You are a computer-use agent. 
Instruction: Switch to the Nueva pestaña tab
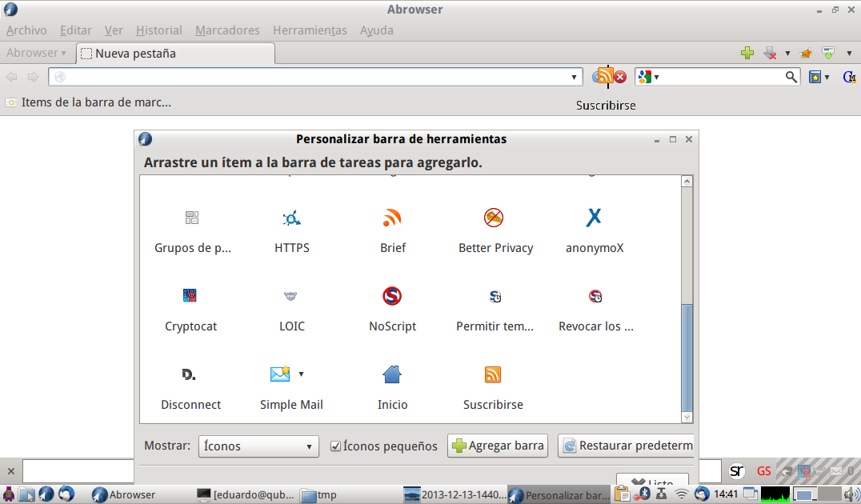[176, 54]
